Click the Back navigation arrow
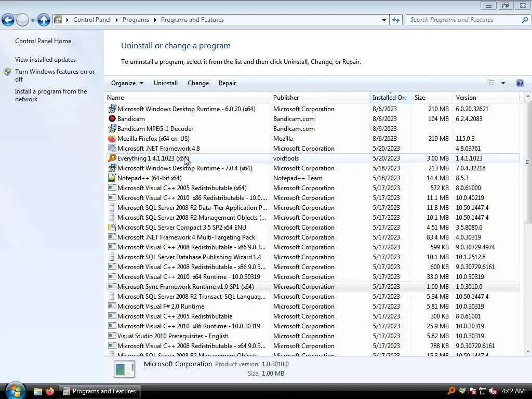This screenshot has height=399, width=532. pyautogui.click(x=8, y=20)
